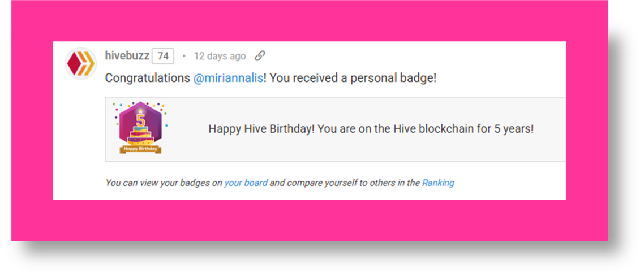The width and height of the screenshot is (644, 277).
Task: Select "You can view your badges on" text
Action: pos(164,183)
